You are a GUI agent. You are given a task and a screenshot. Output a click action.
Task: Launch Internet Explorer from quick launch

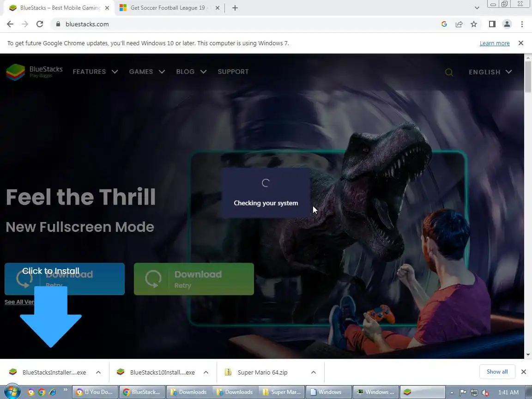click(53, 392)
